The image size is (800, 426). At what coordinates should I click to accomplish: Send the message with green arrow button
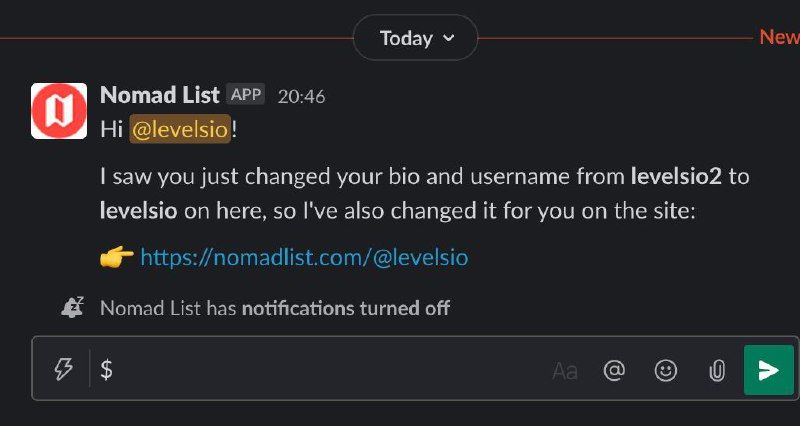tap(768, 370)
